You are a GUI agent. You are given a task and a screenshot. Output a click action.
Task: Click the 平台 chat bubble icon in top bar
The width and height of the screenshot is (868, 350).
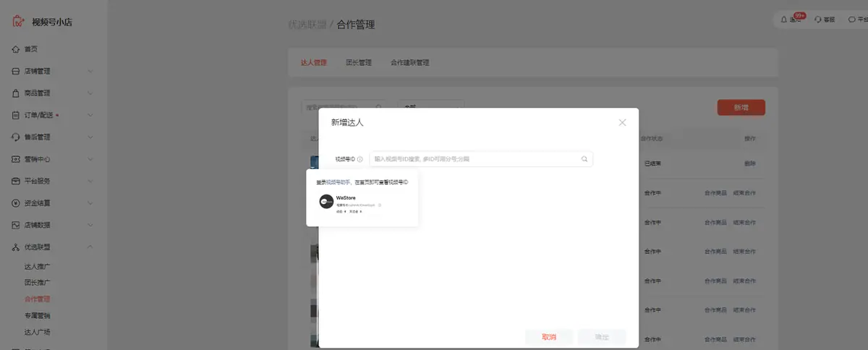[851, 20]
